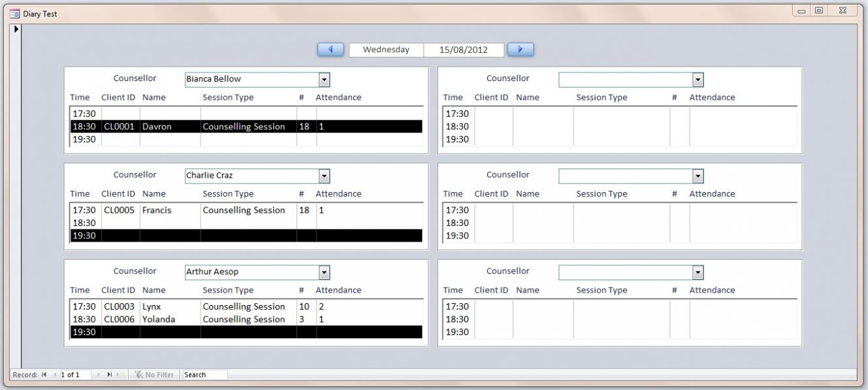Create new blank record in navigation bar
Image resolution: width=868 pixels, height=390 pixels.
click(119, 375)
